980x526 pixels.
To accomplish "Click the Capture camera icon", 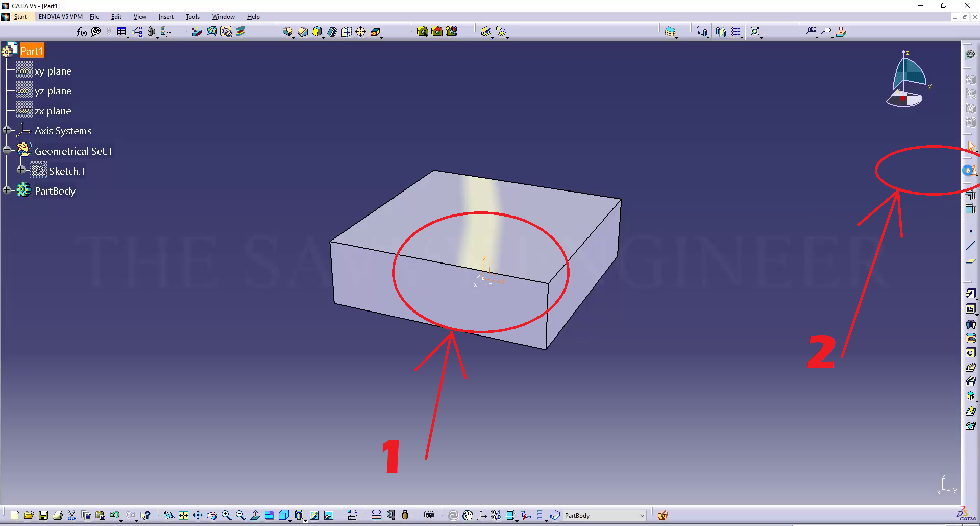I will 429,515.
